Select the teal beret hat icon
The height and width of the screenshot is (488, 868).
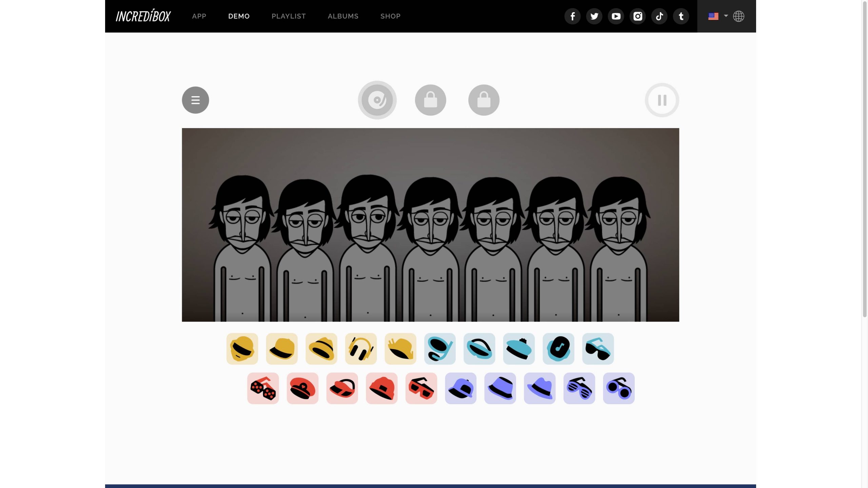[x=519, y=349]
